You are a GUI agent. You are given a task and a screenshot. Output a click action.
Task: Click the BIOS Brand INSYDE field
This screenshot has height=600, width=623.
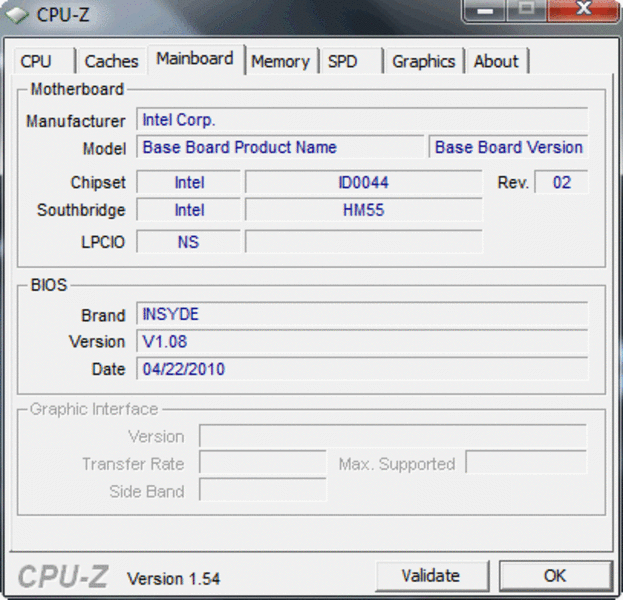point(362,314)
